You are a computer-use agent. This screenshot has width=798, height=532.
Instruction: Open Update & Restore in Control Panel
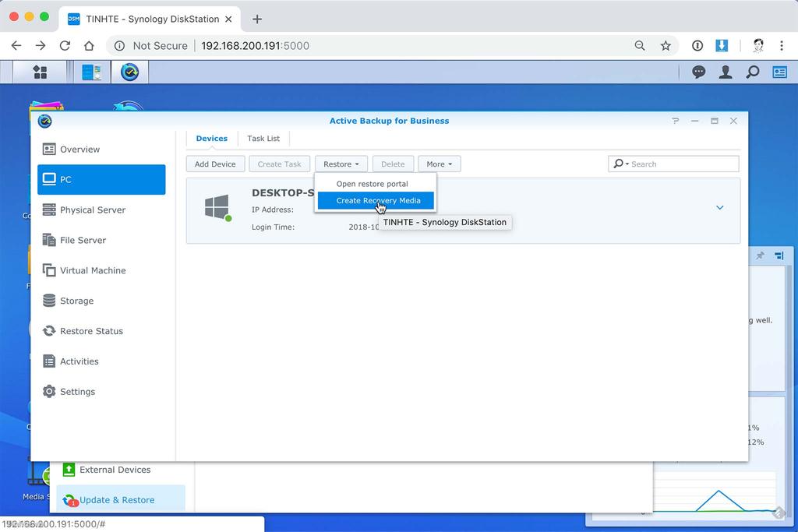pos(121,500)
